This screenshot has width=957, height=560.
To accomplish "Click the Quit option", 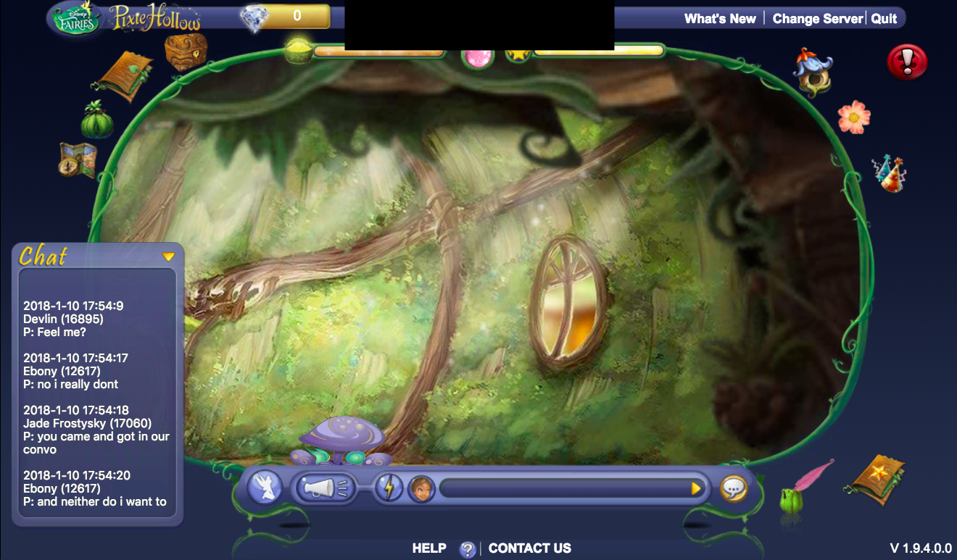I will pyautogui.click(x=884, y=18).
